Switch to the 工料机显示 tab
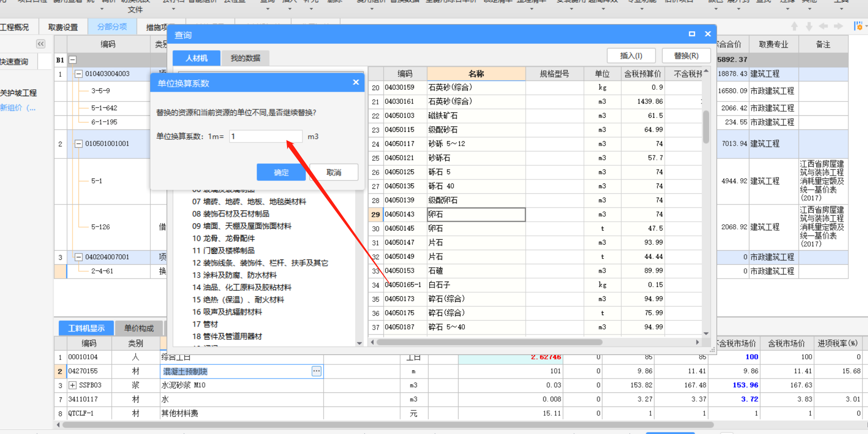The width and height of the screenshot is (868, 434). point(86,328)
